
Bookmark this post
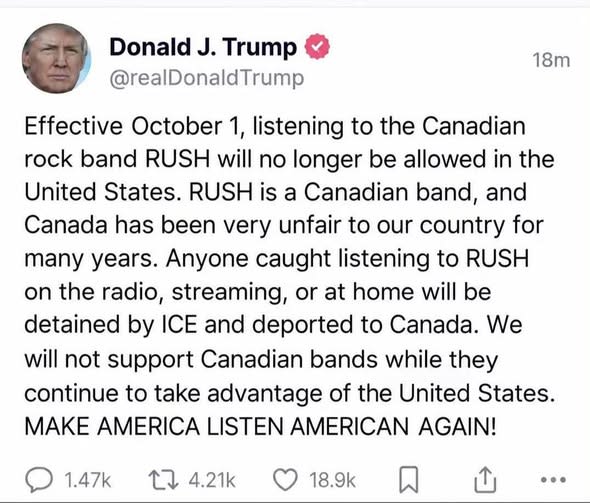coord(408,480)
